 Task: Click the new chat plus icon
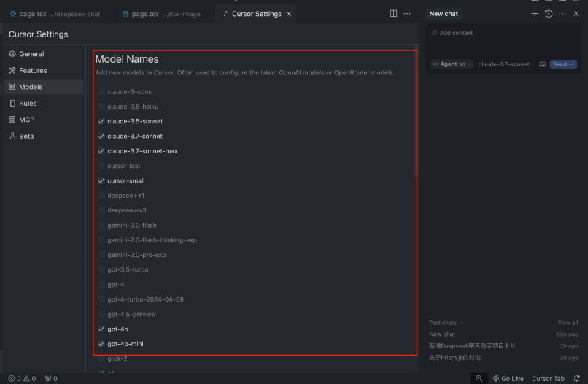[x=535, y=14]
